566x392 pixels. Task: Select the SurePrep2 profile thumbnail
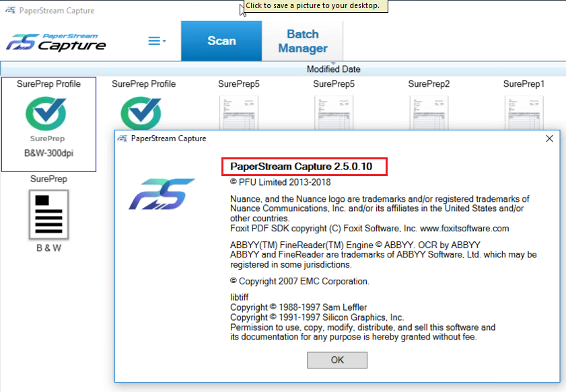tap(429, 112)
